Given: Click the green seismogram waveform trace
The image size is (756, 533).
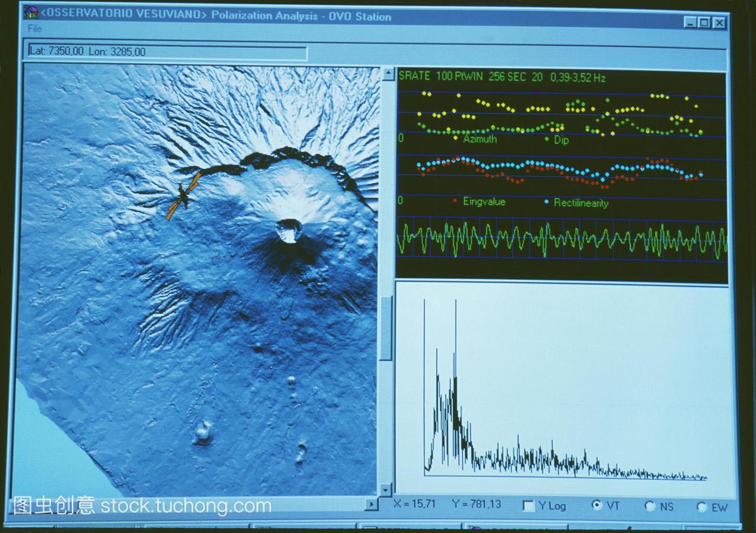Looking at the screenshot, I should point(561,239).
